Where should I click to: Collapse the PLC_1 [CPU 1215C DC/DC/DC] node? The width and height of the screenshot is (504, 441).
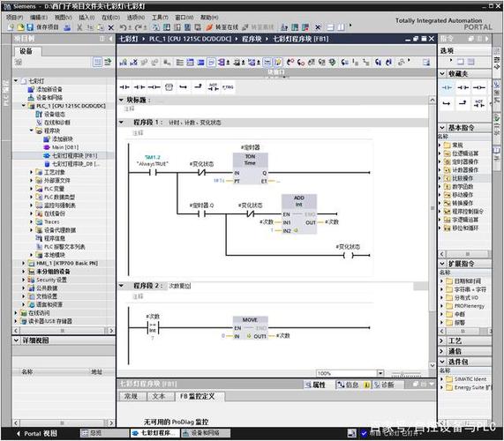(x=24, y=105)
